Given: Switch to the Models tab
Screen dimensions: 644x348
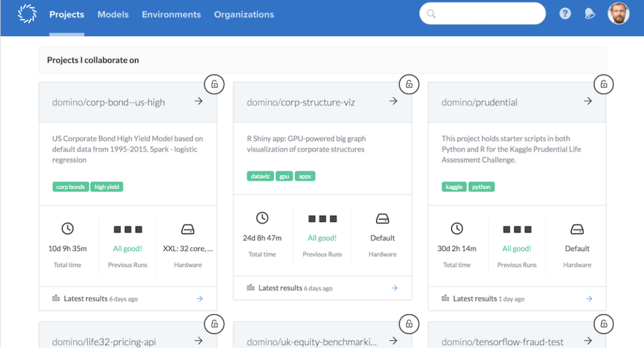Looking at the screenshot, I should tap(113, 15).
